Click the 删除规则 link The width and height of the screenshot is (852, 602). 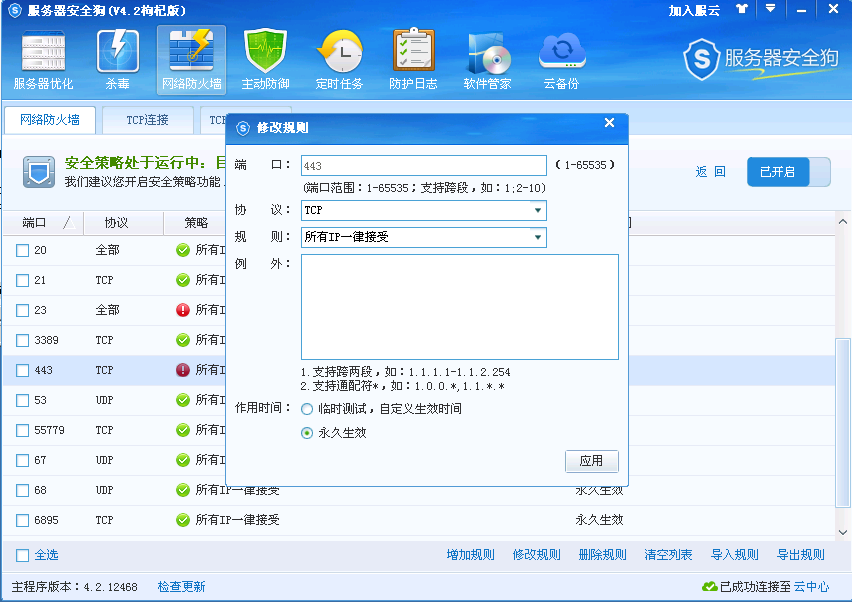tap(603, 555)
